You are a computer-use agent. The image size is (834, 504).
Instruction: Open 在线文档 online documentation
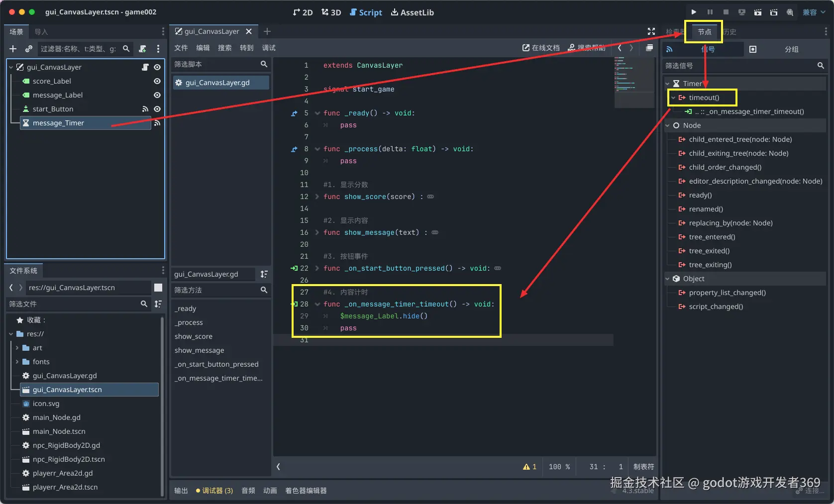pyautogui.click(x=541, y=48)
